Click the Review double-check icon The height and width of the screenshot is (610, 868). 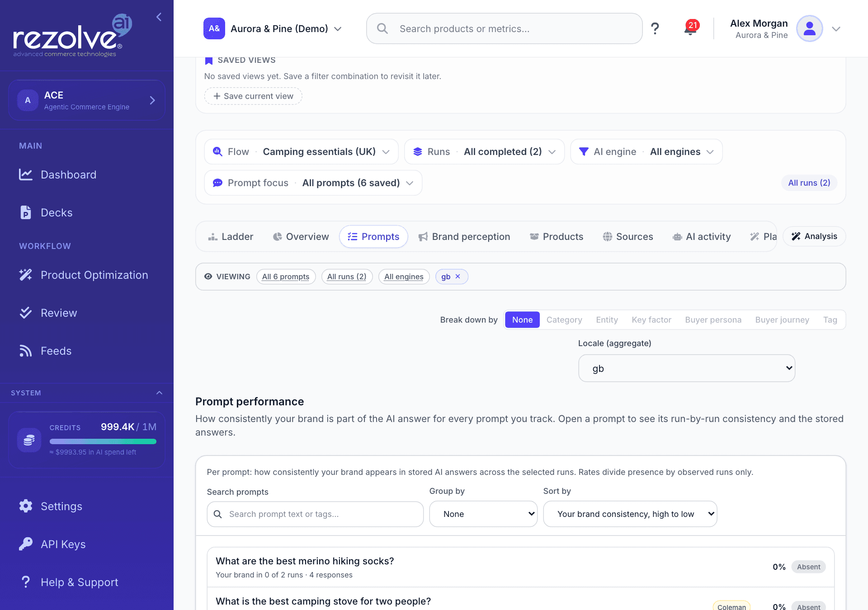[x=26, y=313]
